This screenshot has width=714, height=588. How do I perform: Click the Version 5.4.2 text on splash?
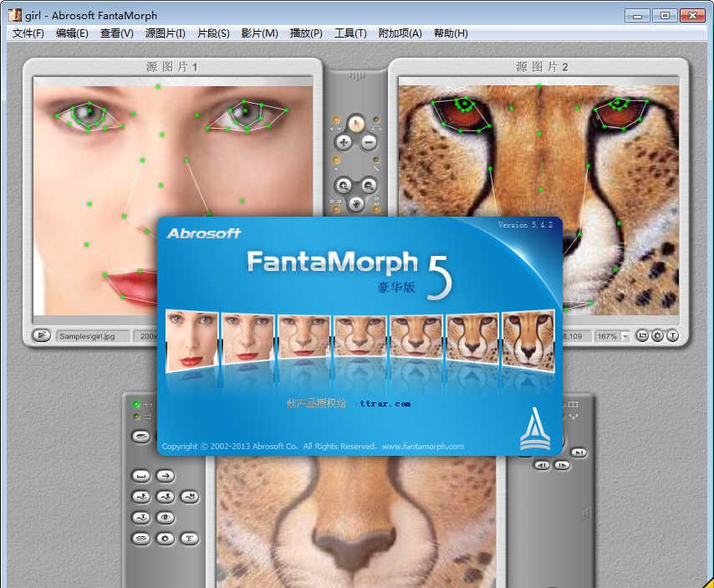(x=525, y=224)
